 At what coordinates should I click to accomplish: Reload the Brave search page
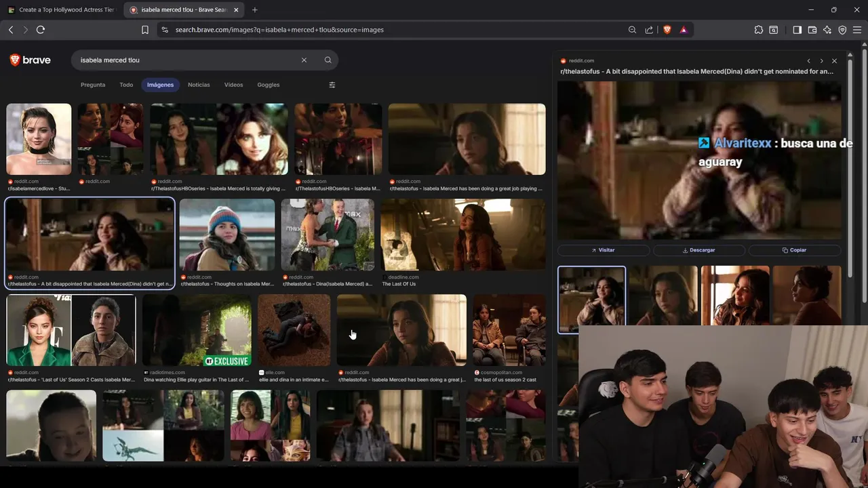click(41, 30)
